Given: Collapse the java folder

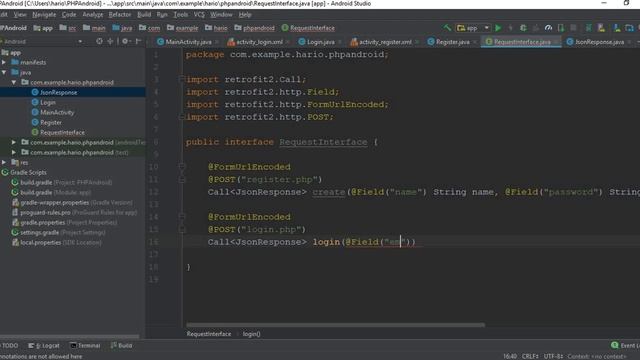Looking at the screenshot, I should coord(4,72).
